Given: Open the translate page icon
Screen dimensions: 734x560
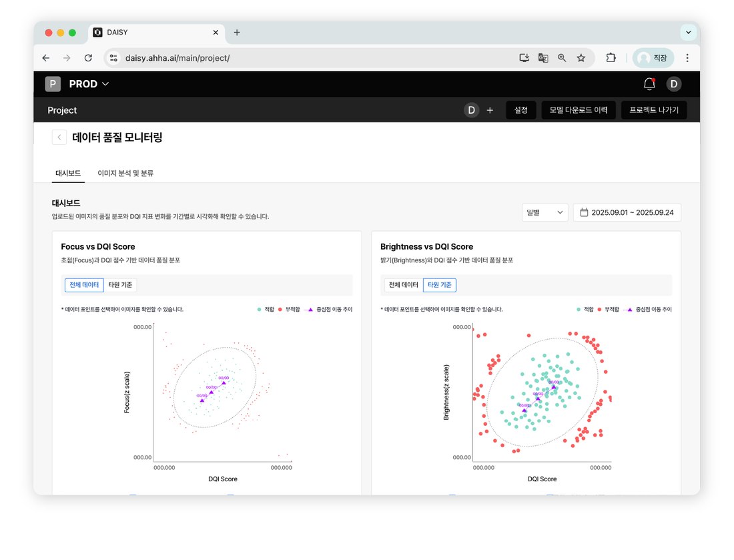Looking at the screenshot, I should pos(543,58).
